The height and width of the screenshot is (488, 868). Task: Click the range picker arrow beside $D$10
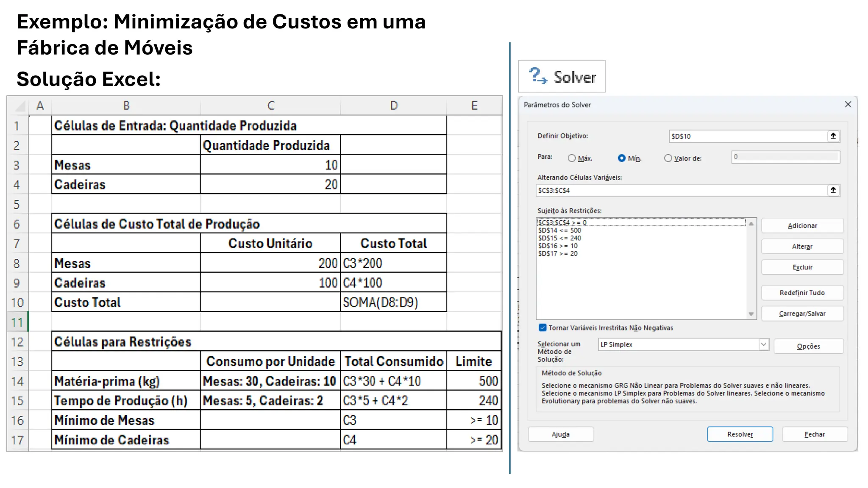(x=833, y=136)
